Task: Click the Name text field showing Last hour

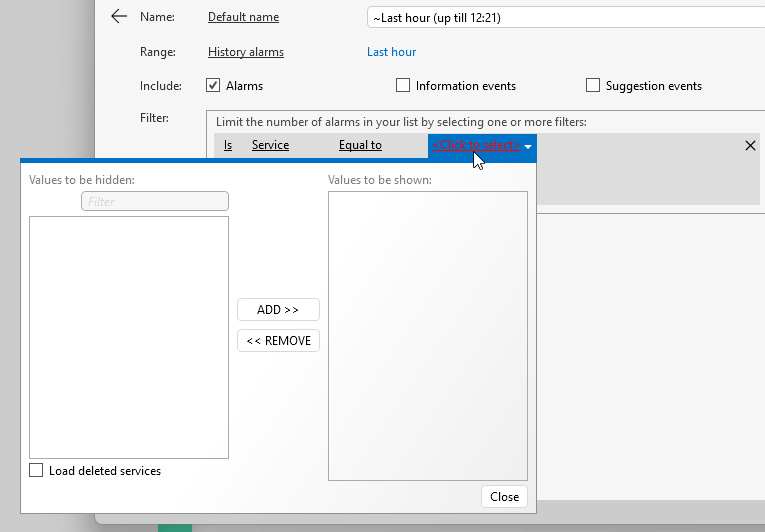Action: pyautogui.click(x=560, y=18)
